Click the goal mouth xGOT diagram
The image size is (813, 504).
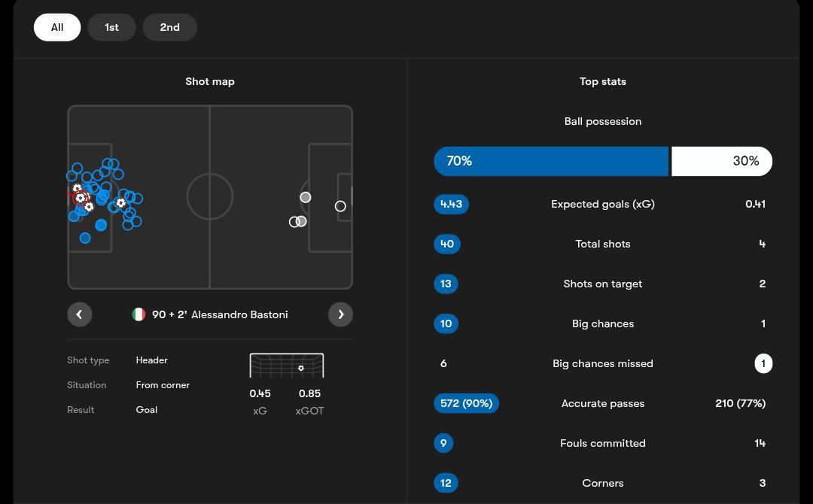pos(287,366)
